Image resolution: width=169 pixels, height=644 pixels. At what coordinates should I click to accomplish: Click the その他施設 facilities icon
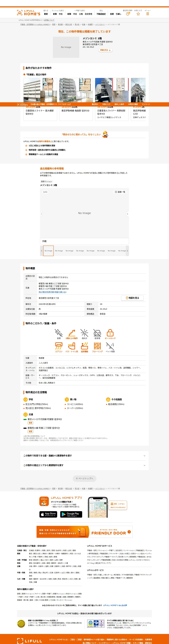(108, 400)
